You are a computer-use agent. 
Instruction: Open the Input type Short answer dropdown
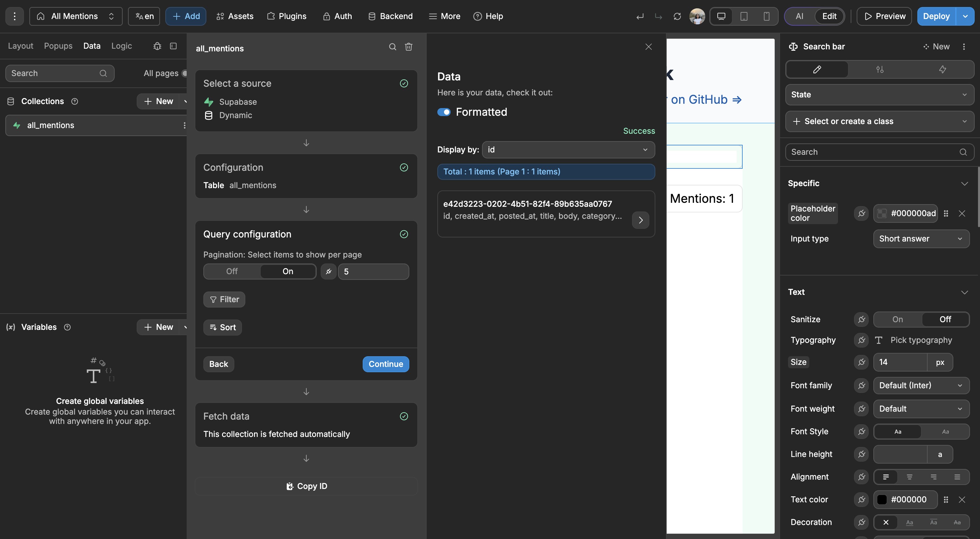coord(921,239)
